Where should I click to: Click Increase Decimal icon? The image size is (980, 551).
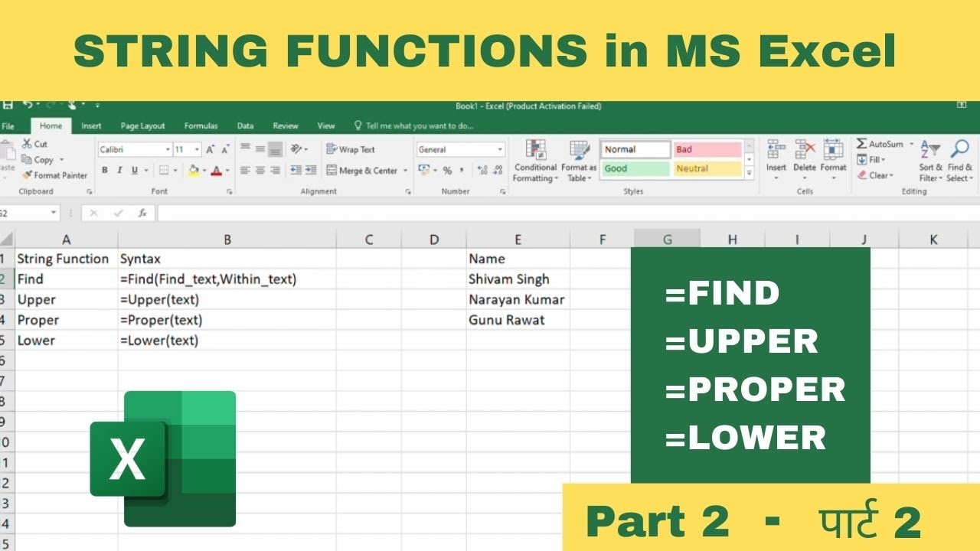[x=482, y=171]
